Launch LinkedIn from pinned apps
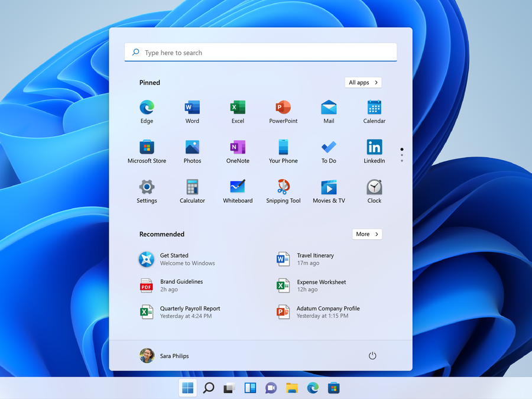This screenshot has width=532, height=399. tap(374, 152)
